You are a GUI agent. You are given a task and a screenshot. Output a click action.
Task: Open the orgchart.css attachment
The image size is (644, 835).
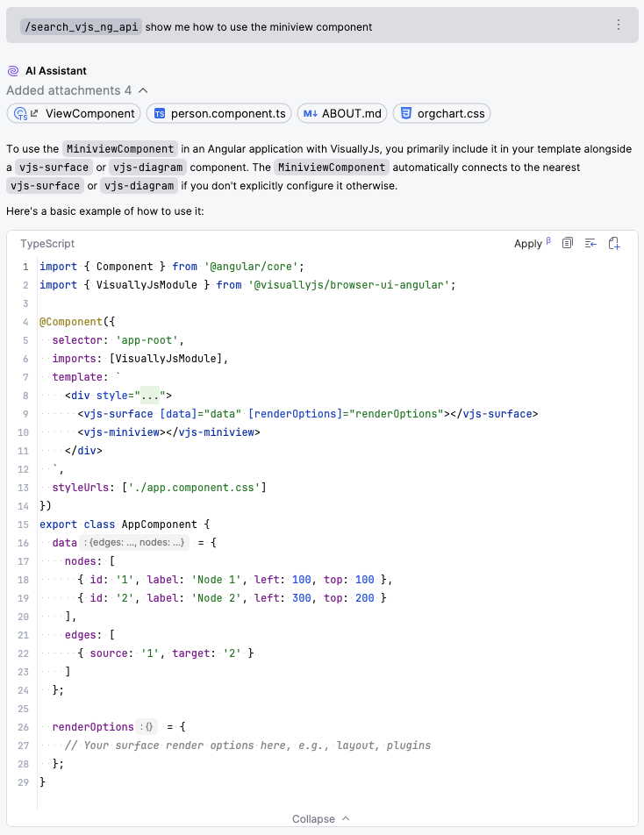[x=441, y=113]
